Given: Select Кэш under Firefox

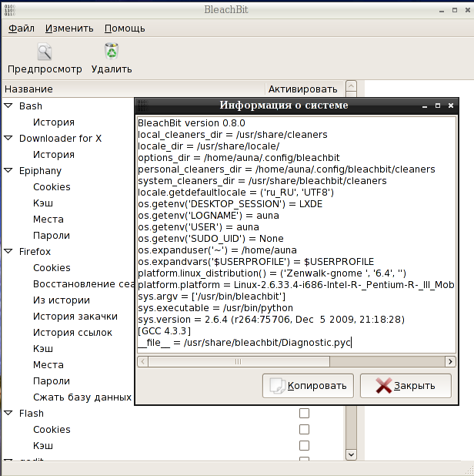Looking at the screenshot, I should click(43, 348).
